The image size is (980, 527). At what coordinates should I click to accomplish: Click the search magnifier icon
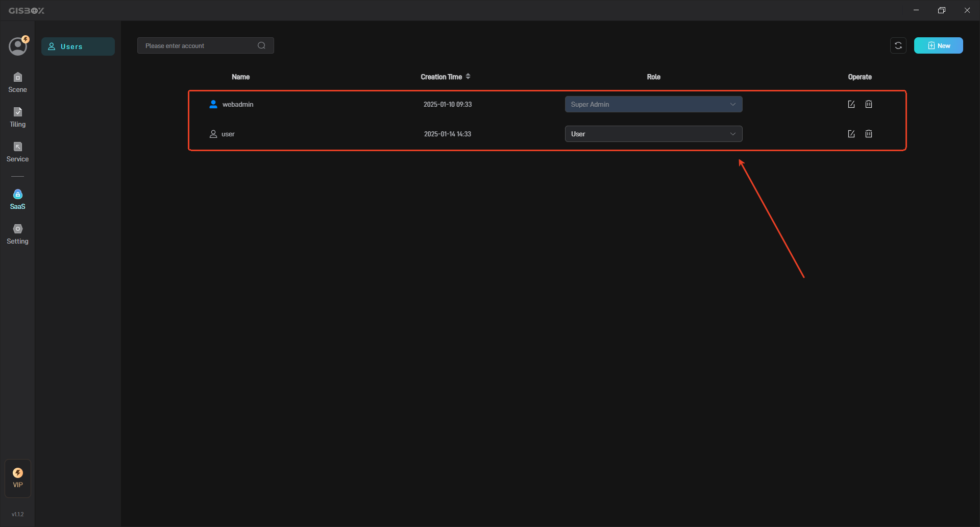click(261, 45)
